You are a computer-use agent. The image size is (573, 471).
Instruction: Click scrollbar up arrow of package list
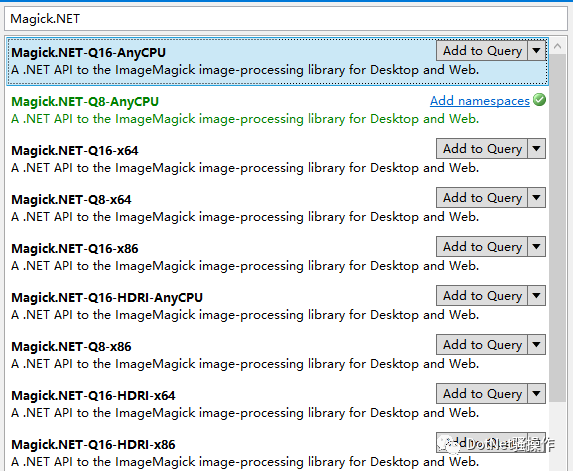[x=558, y=46]
